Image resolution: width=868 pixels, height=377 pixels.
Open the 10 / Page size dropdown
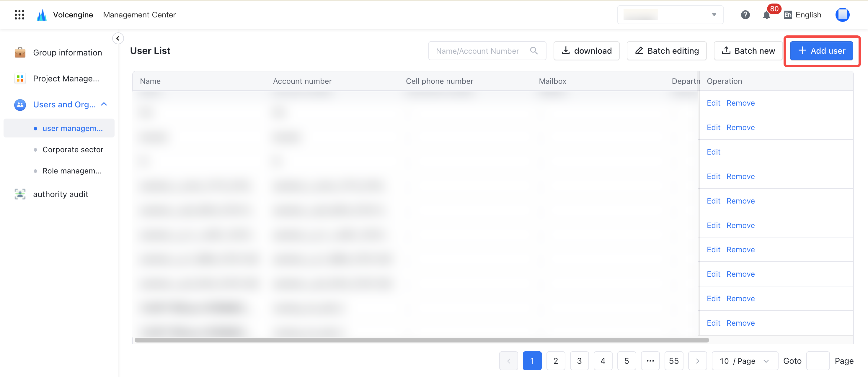pyautogui.click(x=745, y=361)
